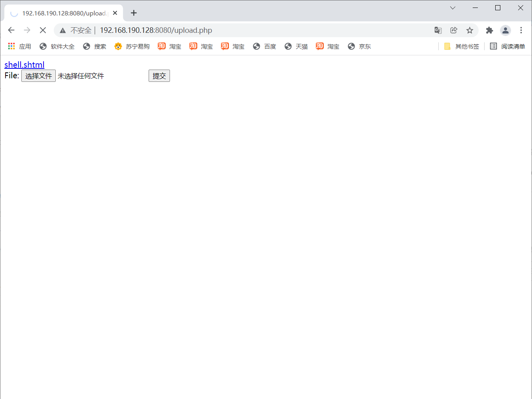
Task: Open the 阅读清单 reading list
Action: click(507, 46)
